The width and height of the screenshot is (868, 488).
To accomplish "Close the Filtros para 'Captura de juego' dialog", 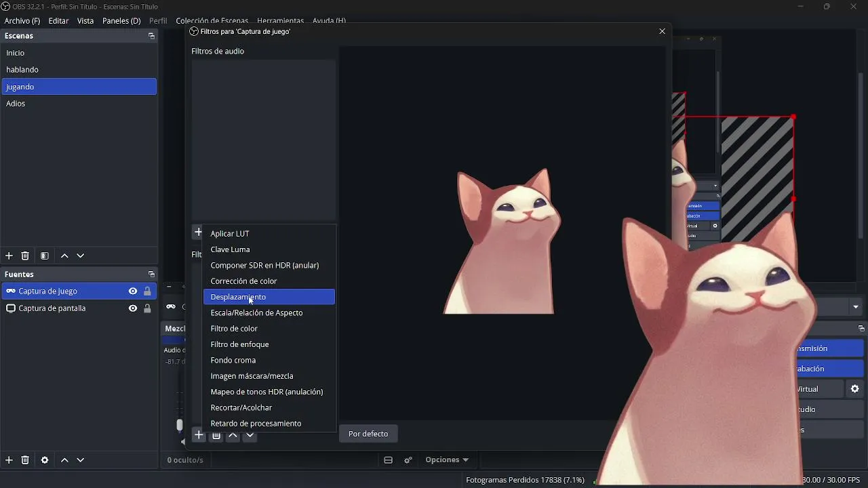I will [663, 31].
